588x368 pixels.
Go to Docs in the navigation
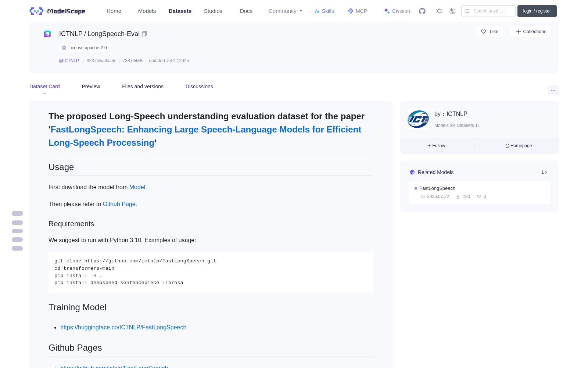pos(246,11)
